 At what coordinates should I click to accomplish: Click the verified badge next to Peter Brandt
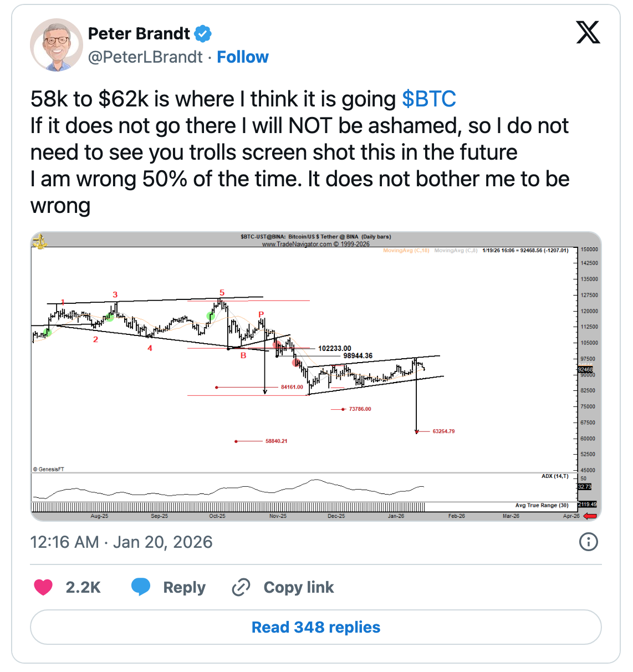[203, 33]
